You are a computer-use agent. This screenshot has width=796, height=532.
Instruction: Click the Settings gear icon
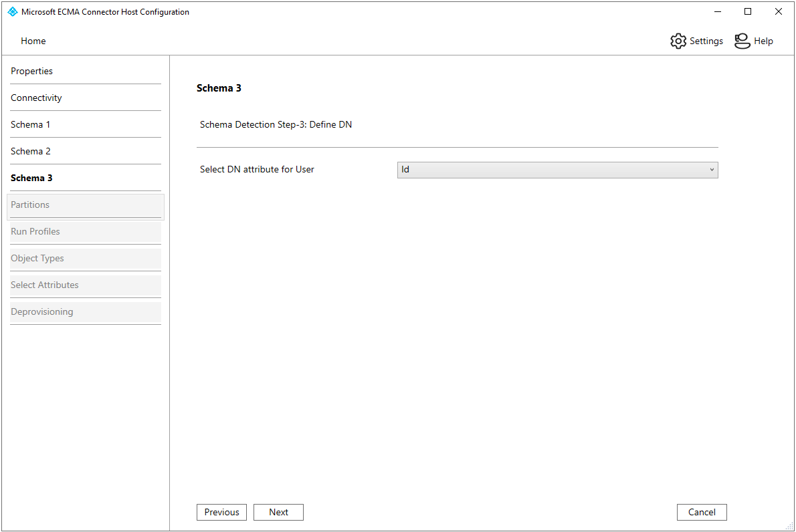(678, 41)
